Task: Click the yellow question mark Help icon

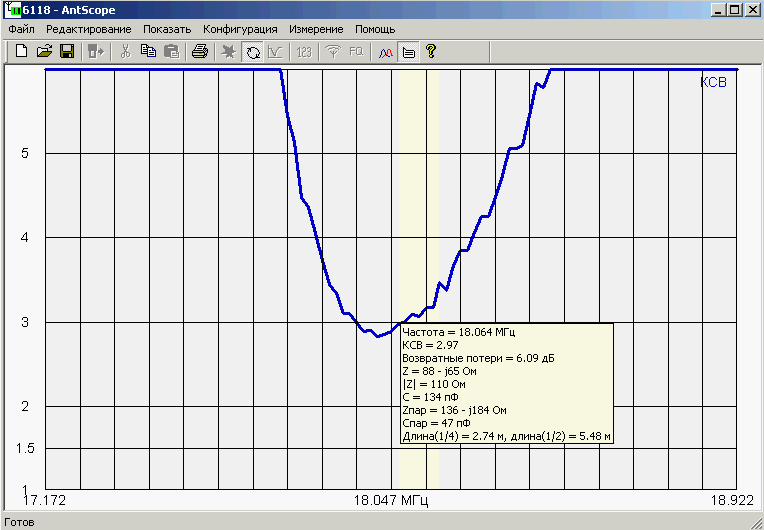Action: pyautogui.click(x=431, y=52)
